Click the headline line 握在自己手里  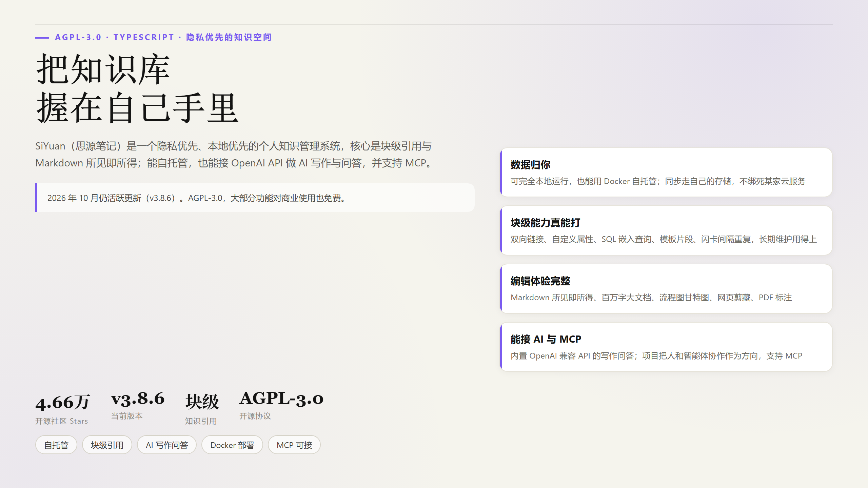(x=137, y=108)
